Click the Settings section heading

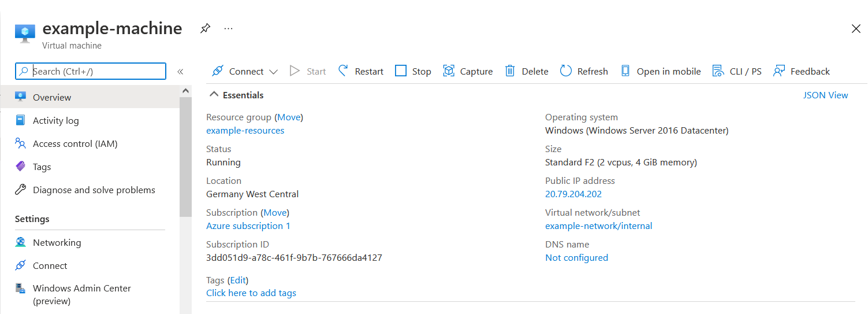pos(32,219)
